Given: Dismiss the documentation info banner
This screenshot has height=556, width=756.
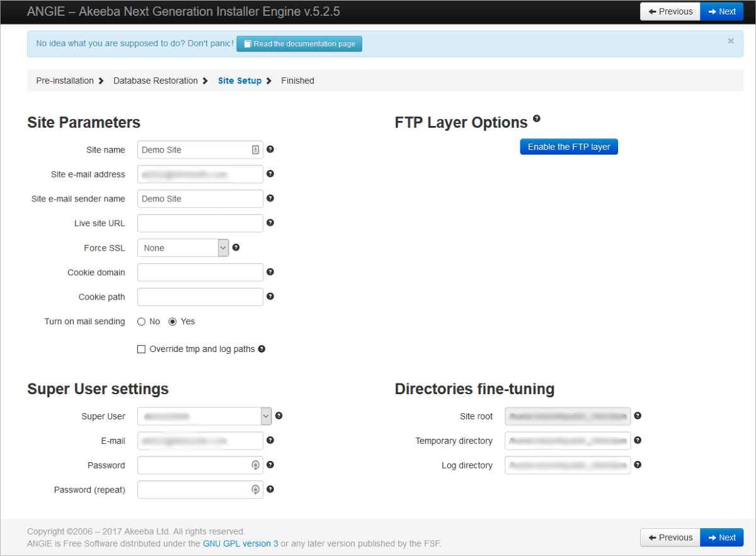Looking at the screenshot, I should point(731,41).
